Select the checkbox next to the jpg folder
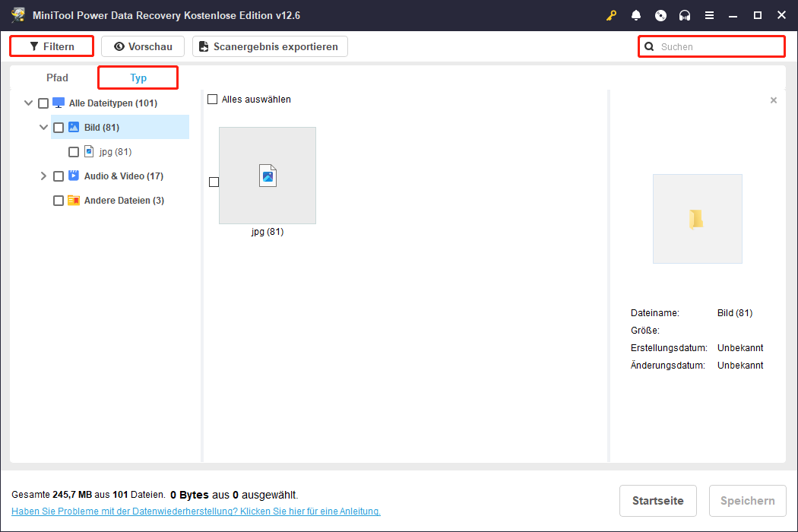This screenshot has height=532, width=798. click(x=74, y=151)
